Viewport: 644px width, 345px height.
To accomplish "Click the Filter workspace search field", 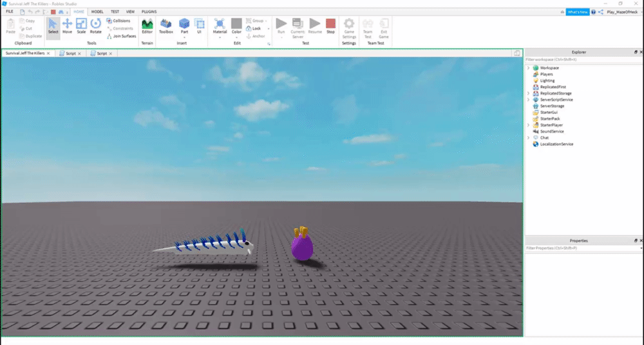I will 583,60.
